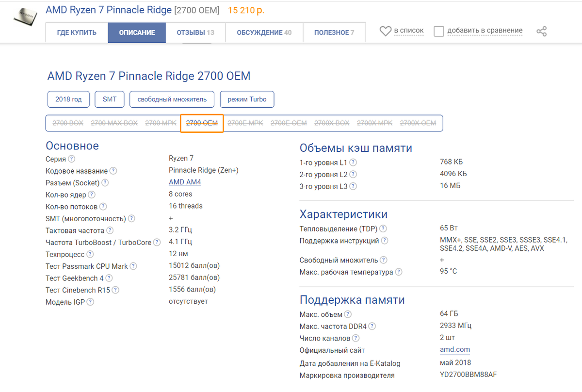Click the май 2018 date value
The height and width of the screenshot is (392, 582).
tap(455, 362)
